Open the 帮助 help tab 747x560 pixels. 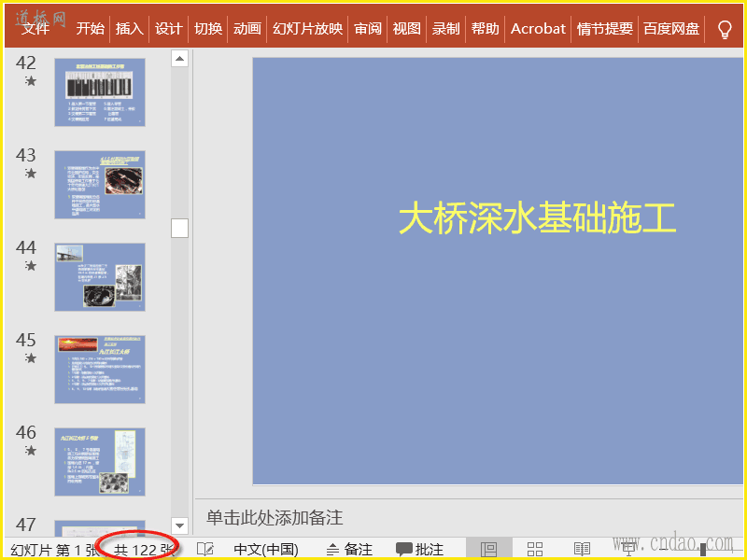pos(485,29)
